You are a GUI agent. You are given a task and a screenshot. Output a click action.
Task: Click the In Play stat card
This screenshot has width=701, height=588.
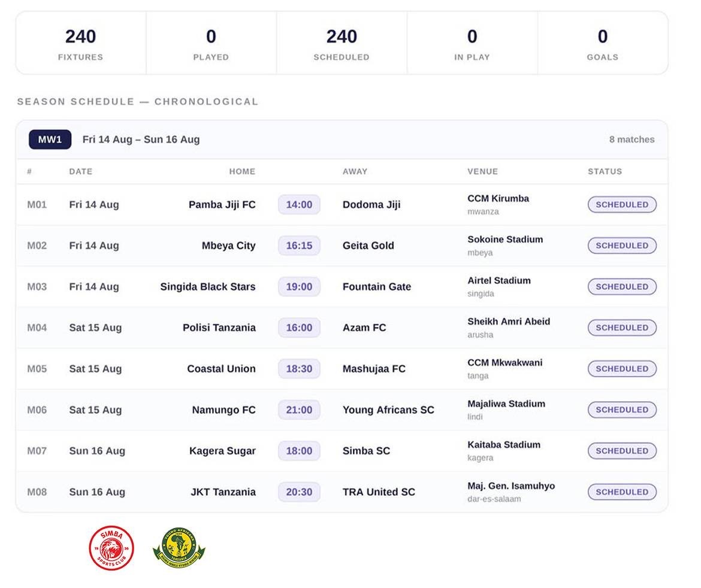[472, 43]
